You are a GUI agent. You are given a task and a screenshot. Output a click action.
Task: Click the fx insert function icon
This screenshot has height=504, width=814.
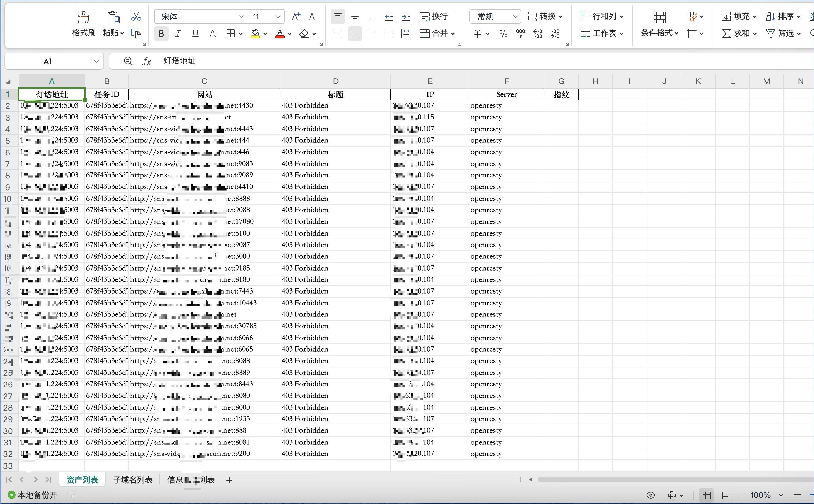click(147, 61)
